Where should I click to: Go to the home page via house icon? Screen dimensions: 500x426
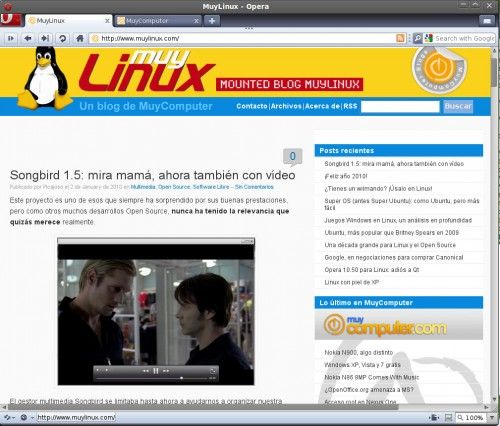pyautogui.click(x=80, y=38)
